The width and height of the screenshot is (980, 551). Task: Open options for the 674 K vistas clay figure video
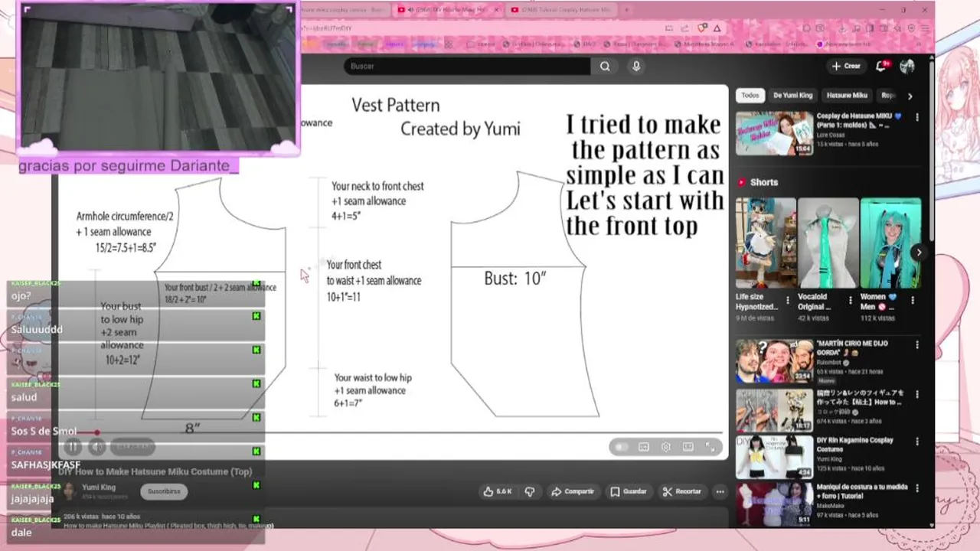pyautogui.click(x=918, y=394)
